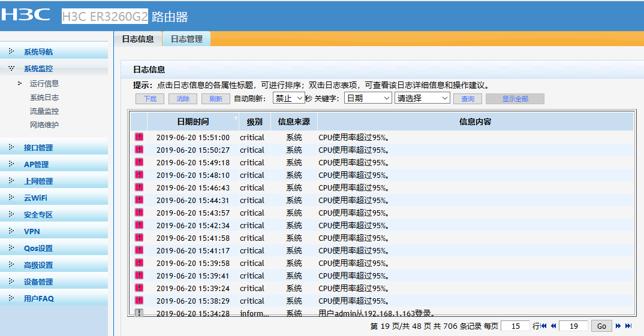Image resolution: width=644 pixels, height=336 pixels.
Task: Collapse the 系统监控 sidebar section
Action: [38, 68]
